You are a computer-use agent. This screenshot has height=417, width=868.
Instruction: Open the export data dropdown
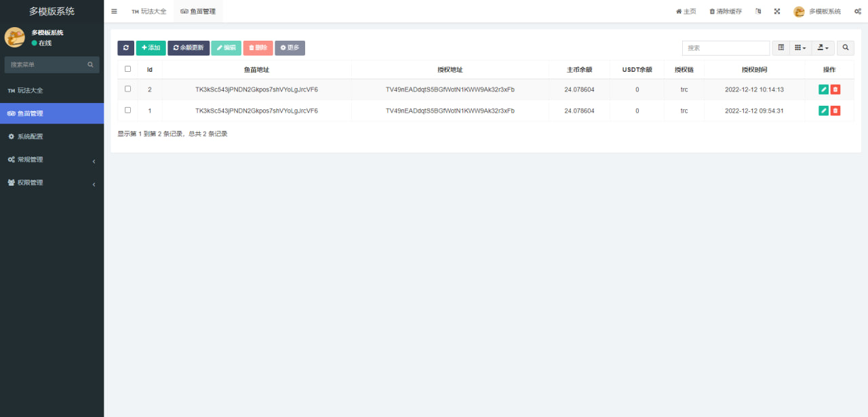(823, 48)
